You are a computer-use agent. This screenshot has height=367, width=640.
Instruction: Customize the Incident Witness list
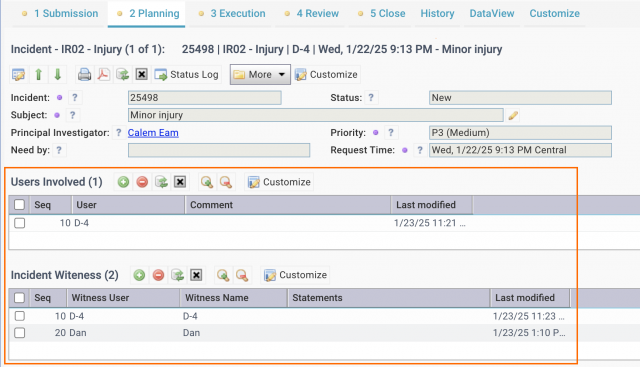(296, 275)
